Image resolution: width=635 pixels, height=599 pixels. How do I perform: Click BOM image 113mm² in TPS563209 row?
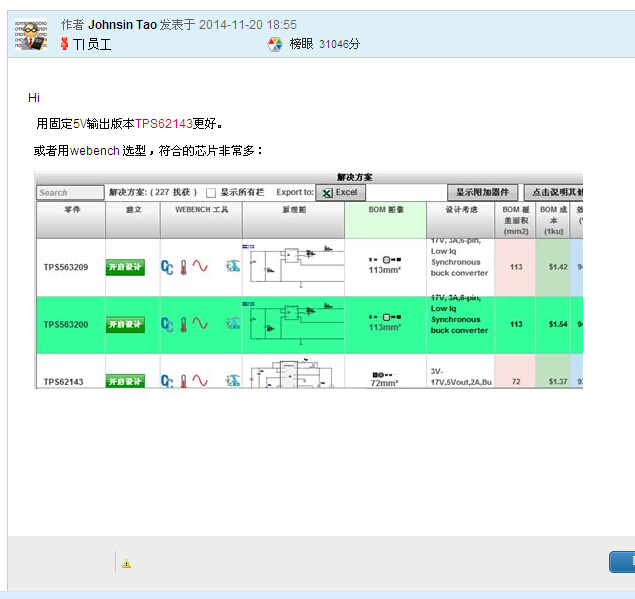coord(385,265)
